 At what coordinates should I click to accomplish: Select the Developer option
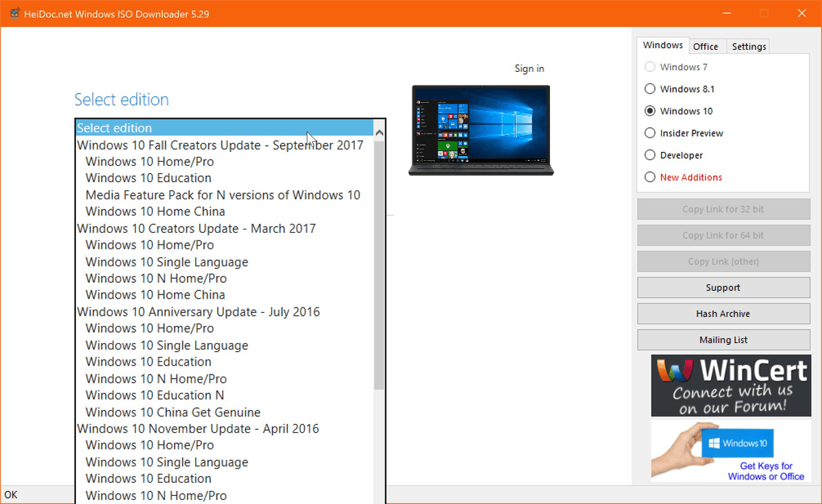(x=649, y=155)
